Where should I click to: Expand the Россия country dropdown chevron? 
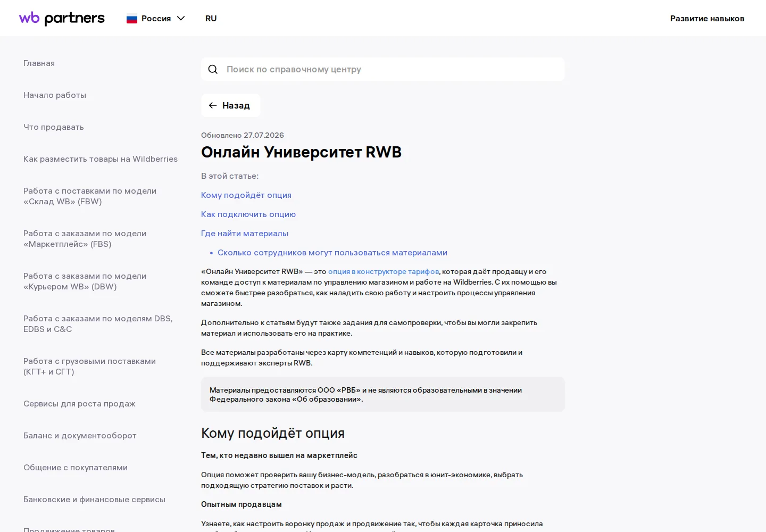point(181,18)
